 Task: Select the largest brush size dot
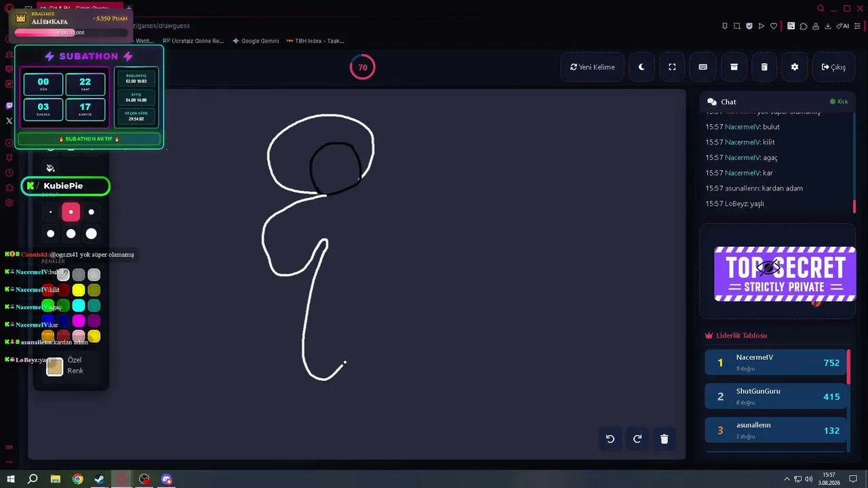point(92,234)
